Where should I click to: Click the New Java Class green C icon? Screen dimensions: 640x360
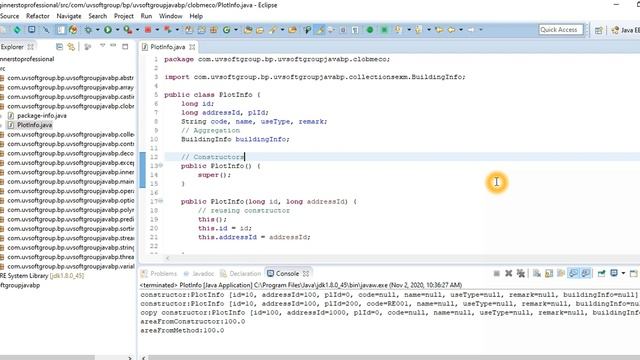(x=226, y=30)
